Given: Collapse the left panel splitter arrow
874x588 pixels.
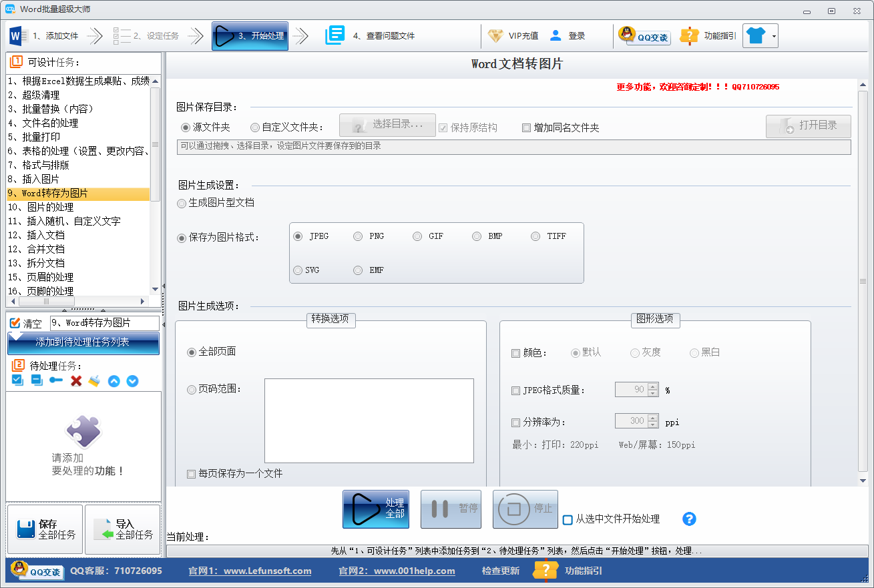Looking at the screenshot, I should click(164, 285).
